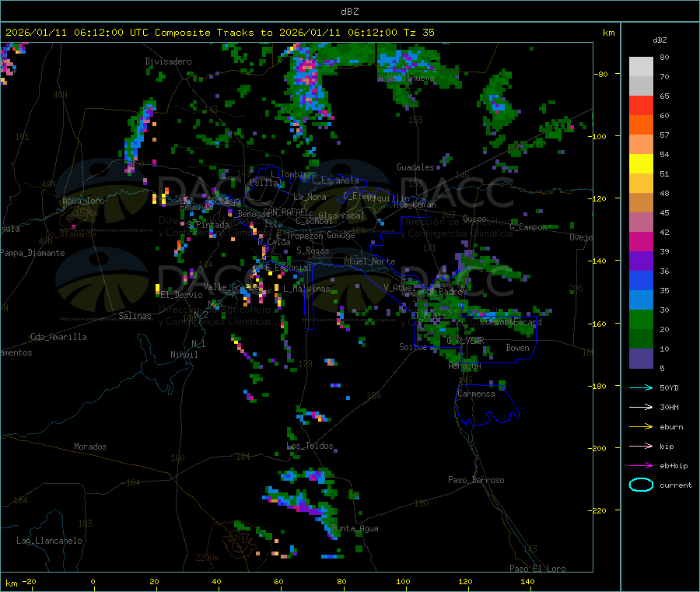700x592 pixels.
Task: Click the Nihuil map label
Action: click(x=184, y=355)
